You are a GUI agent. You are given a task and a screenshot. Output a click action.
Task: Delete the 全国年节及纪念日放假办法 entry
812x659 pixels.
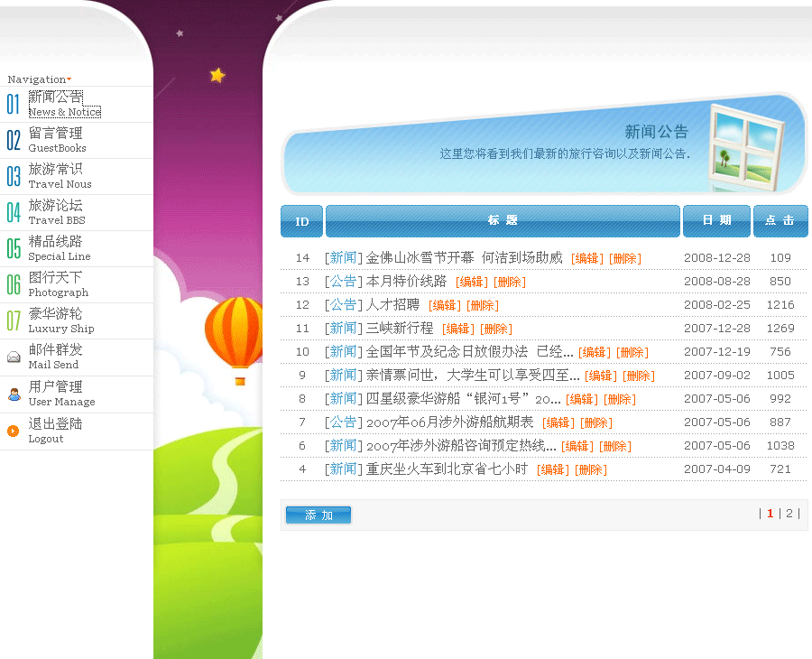(x=632, y=352)
